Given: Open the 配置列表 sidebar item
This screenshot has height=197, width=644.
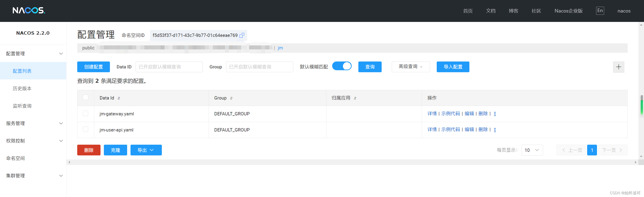Looking at the screenshot, I should pos(33,71).
